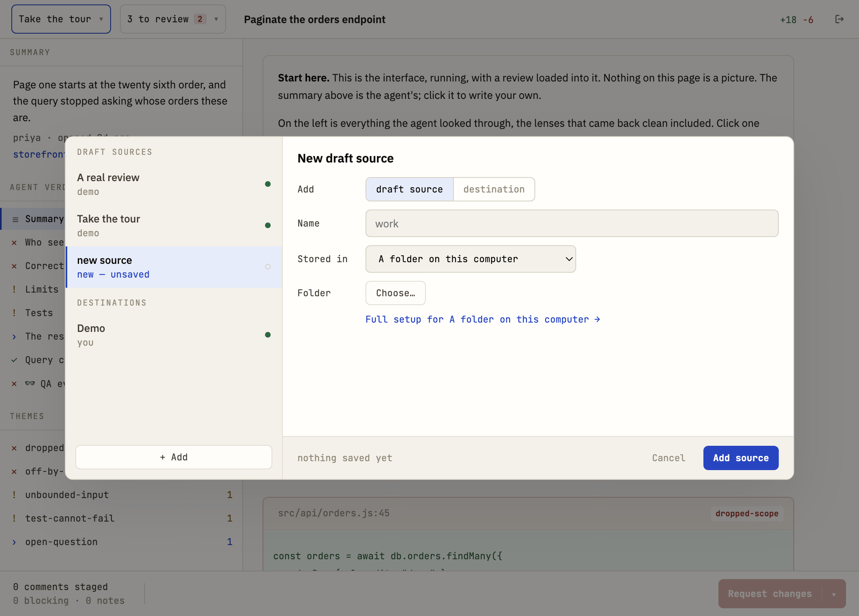Click the red badge 2 in review dropdown

coord(200,19)
